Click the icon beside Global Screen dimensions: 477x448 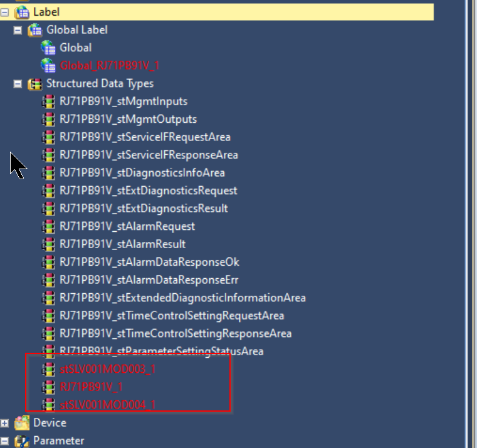coord(48,48)
